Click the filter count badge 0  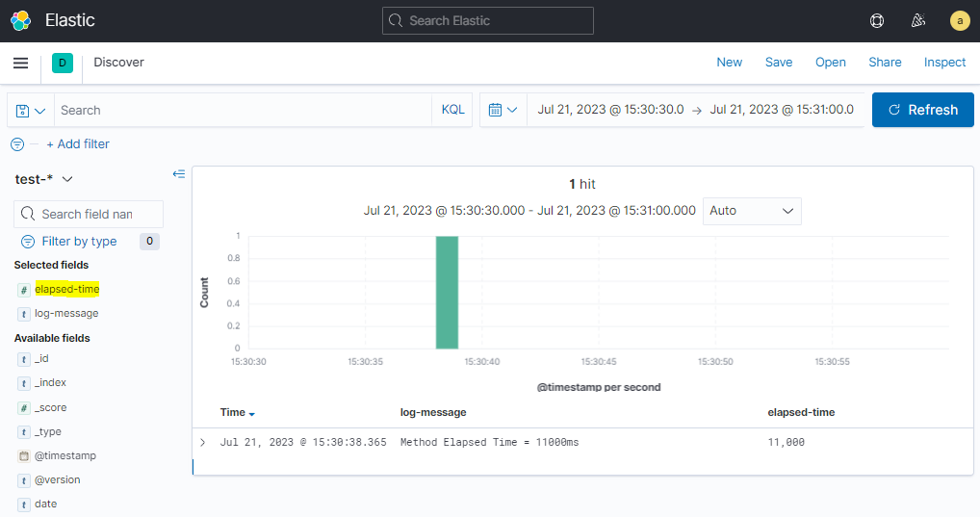pos(149,242)
